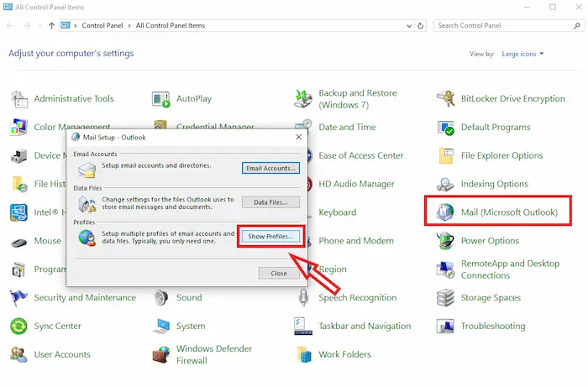The height and width of the screenshot is (387, 588).
Task: Open the File Explorer Options icon
Action: tap(445, 155)
